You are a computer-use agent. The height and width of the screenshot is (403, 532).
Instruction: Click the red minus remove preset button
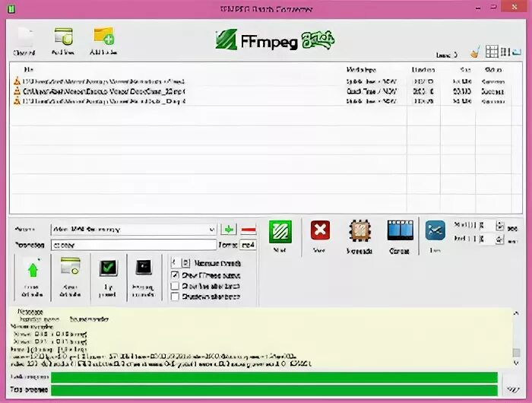tap(249, 230)
